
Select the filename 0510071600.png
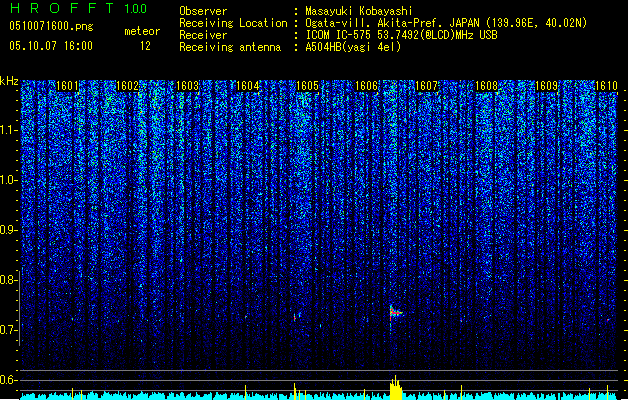pos(51,26)
